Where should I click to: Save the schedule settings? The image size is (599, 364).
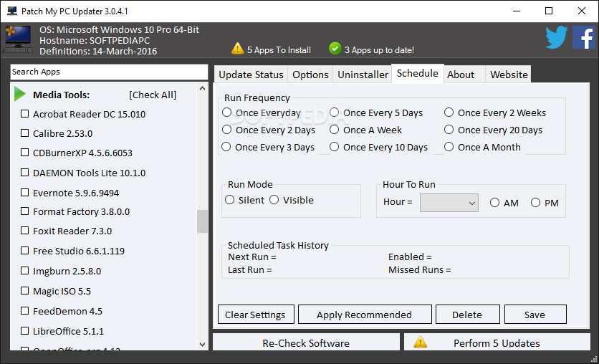pos(535,315)
